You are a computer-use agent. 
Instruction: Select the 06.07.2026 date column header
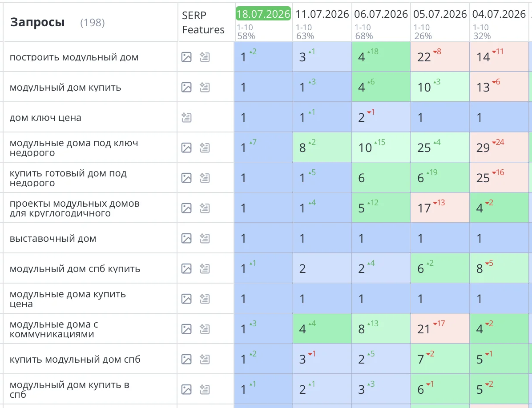[x=381, y=14]
